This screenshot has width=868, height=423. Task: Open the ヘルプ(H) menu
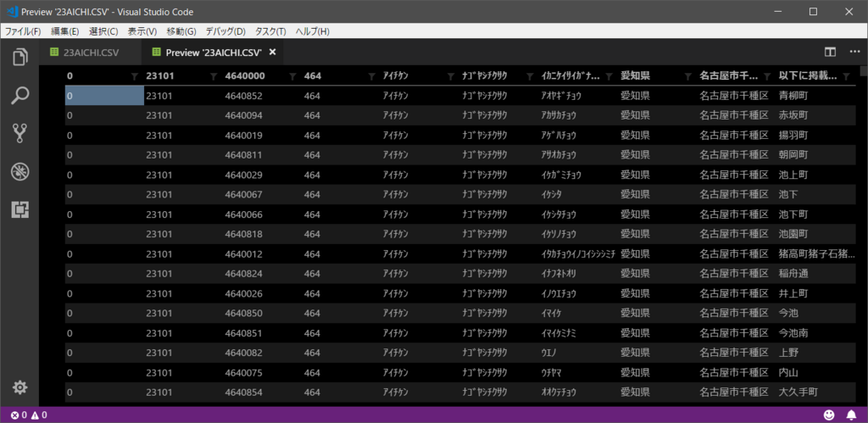312,31
